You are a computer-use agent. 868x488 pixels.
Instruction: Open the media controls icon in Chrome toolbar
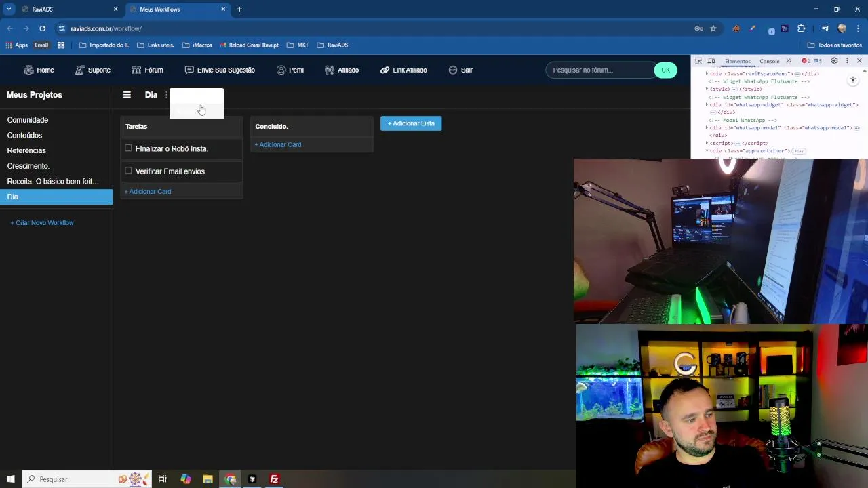click(x=825, y=28)
